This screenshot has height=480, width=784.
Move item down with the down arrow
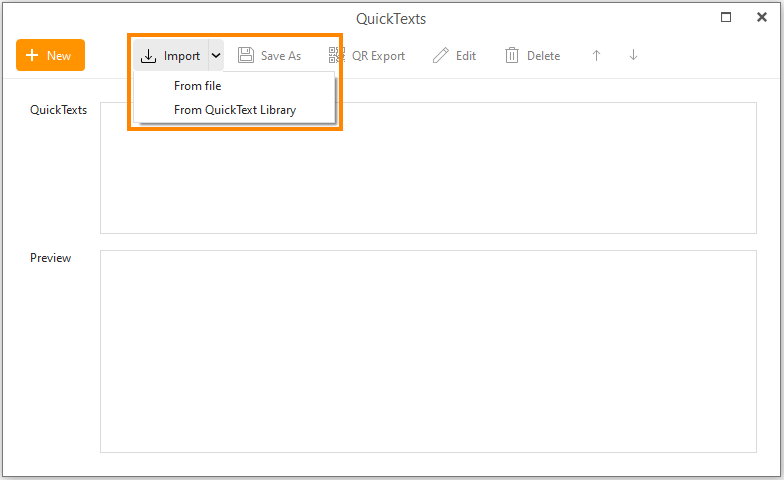coord(633,56)
